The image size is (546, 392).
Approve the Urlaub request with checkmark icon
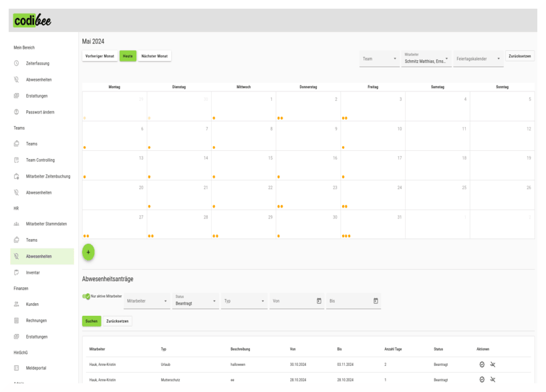[x=481, y=364]
